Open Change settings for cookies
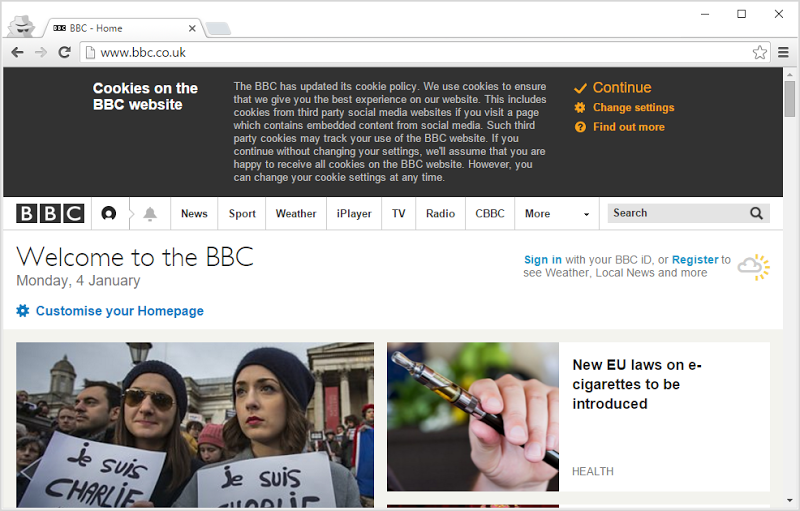 pyautogui.click(x=632, y=108)
